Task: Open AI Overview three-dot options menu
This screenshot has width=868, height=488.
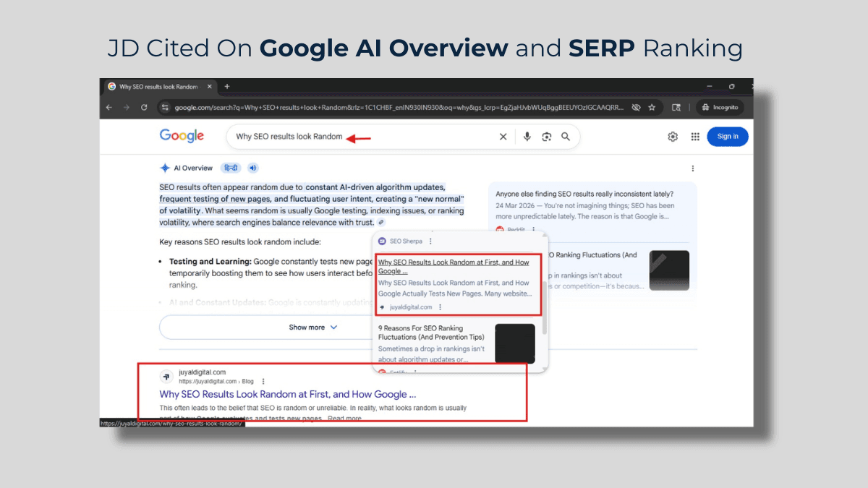Action: [692, 168]
